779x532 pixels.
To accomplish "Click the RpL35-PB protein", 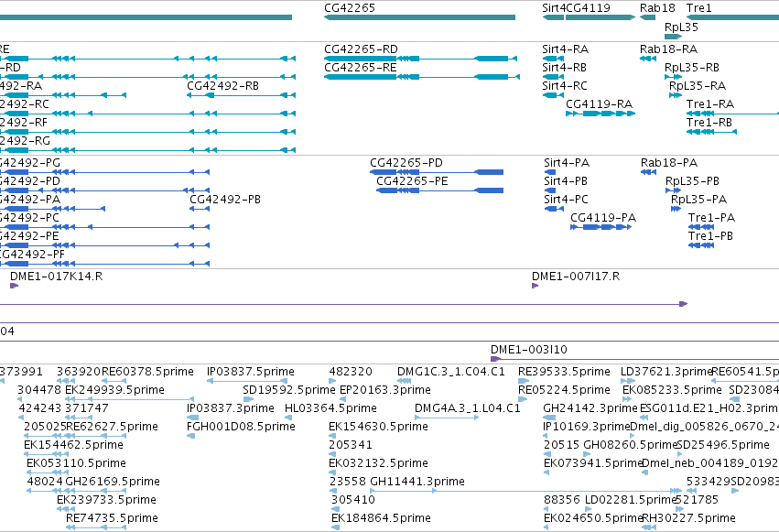I will [673, 190].
